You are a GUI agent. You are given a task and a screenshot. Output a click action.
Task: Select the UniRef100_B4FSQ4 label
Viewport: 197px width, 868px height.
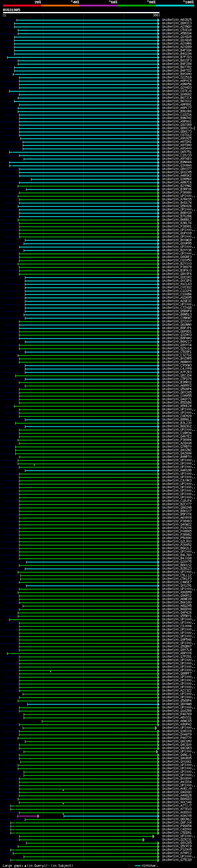tap(177, 50)
